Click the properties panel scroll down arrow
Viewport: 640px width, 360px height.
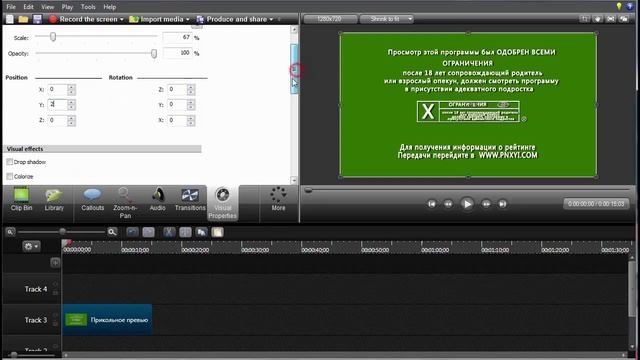[294, 180]
